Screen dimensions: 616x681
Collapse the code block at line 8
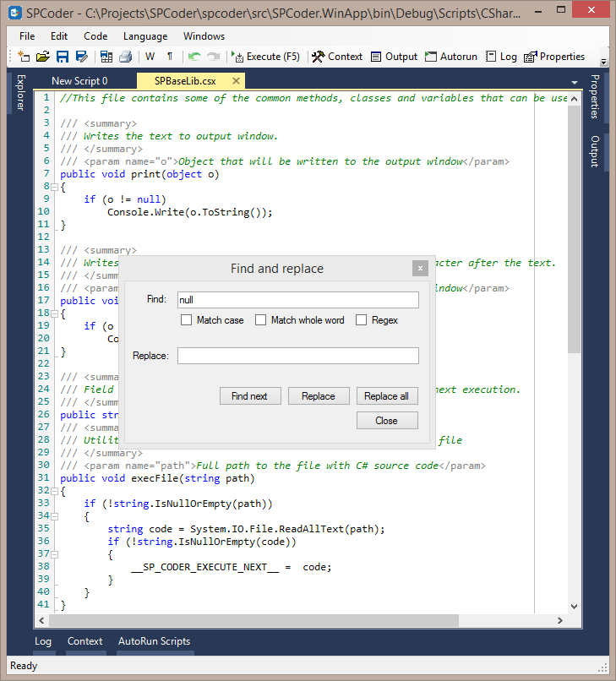tap(54, 188)
